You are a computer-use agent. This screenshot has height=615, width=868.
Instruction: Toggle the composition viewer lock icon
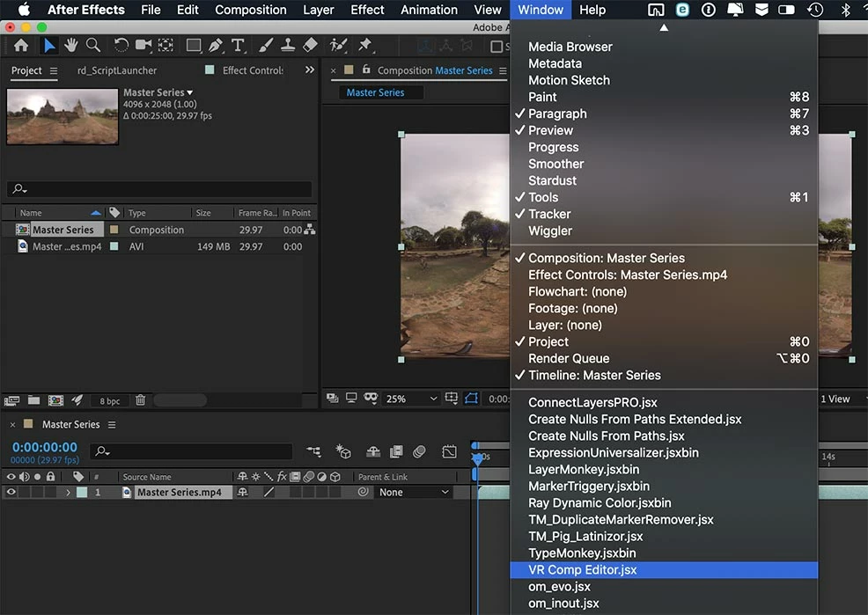[x=366, y=70]
